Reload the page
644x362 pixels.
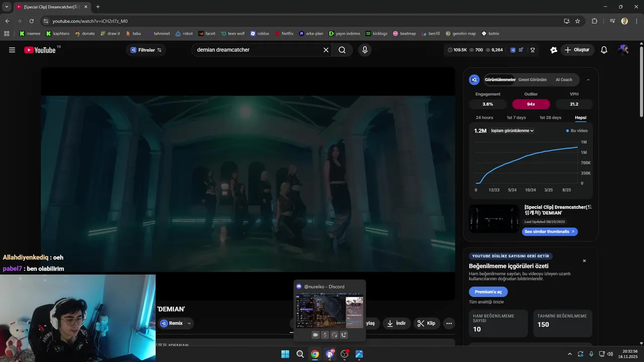pyautogui.click(x=31, y=21)
